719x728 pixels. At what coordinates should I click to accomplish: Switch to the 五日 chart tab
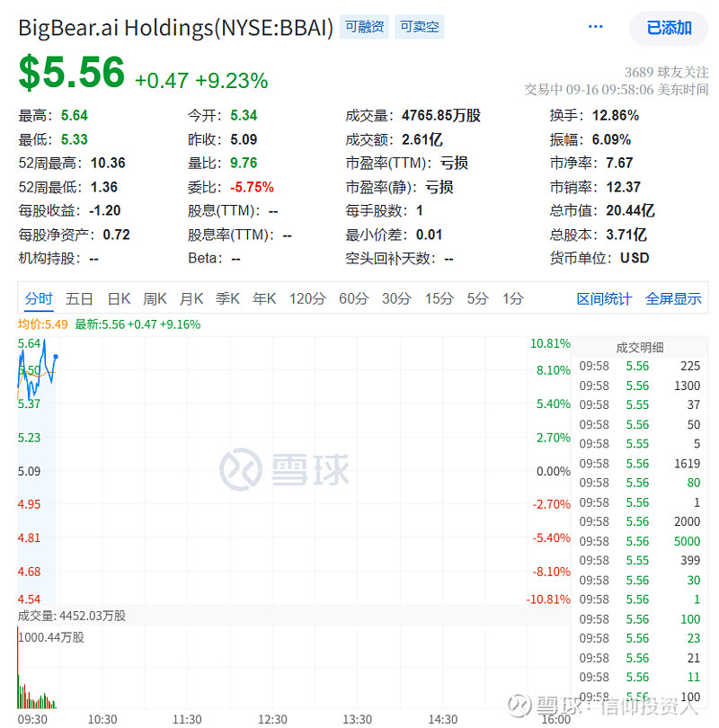coord(79,298)
